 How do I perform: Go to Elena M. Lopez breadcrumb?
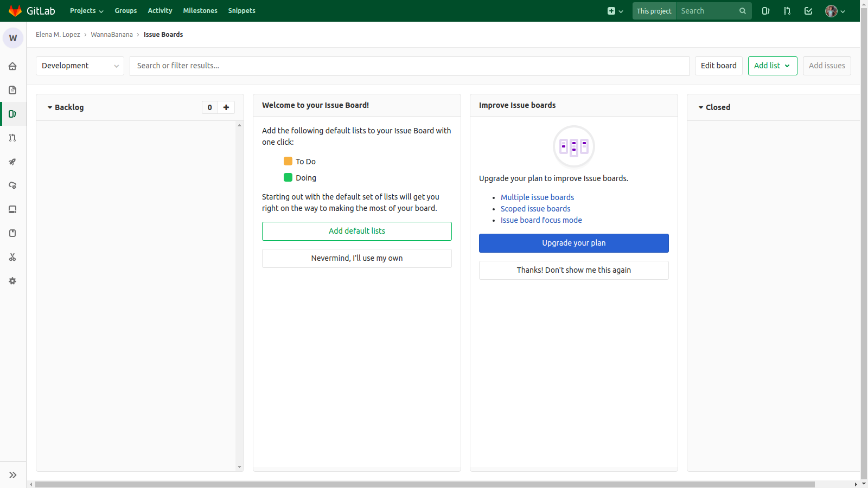coord(58,34)
